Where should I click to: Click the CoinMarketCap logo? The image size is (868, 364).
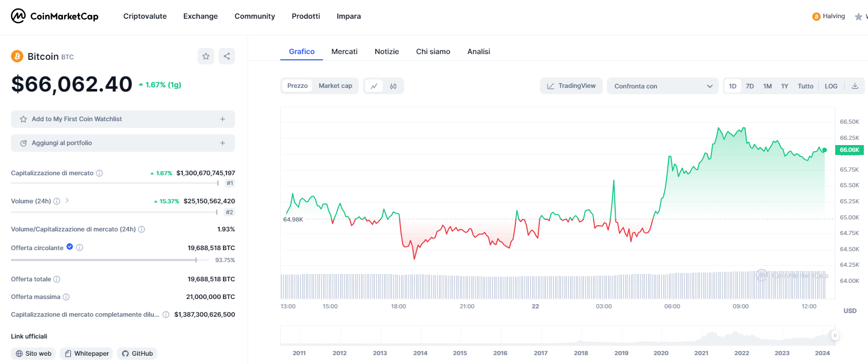[55, 16]
